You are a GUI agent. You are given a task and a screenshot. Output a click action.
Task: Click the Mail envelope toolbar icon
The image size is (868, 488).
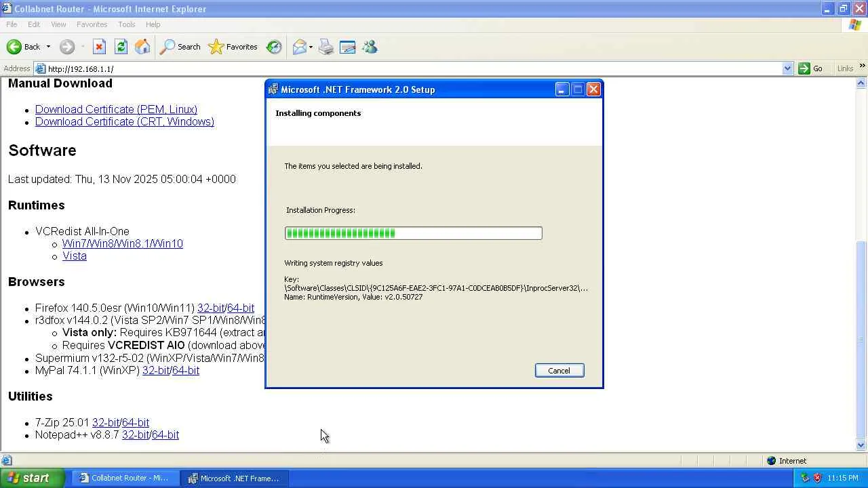(x=299, y=47)
